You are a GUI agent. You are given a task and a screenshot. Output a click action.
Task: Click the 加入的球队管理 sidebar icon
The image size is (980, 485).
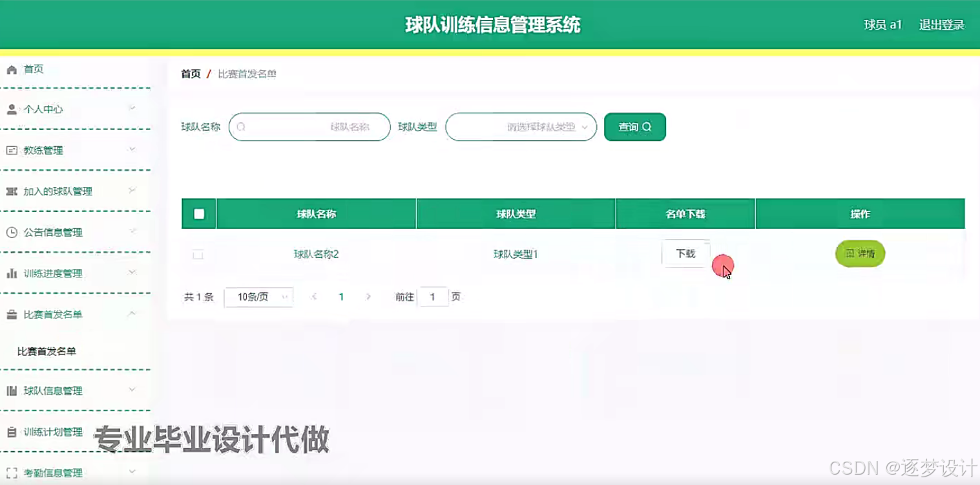pyautogui.click(x=10, y=191)
